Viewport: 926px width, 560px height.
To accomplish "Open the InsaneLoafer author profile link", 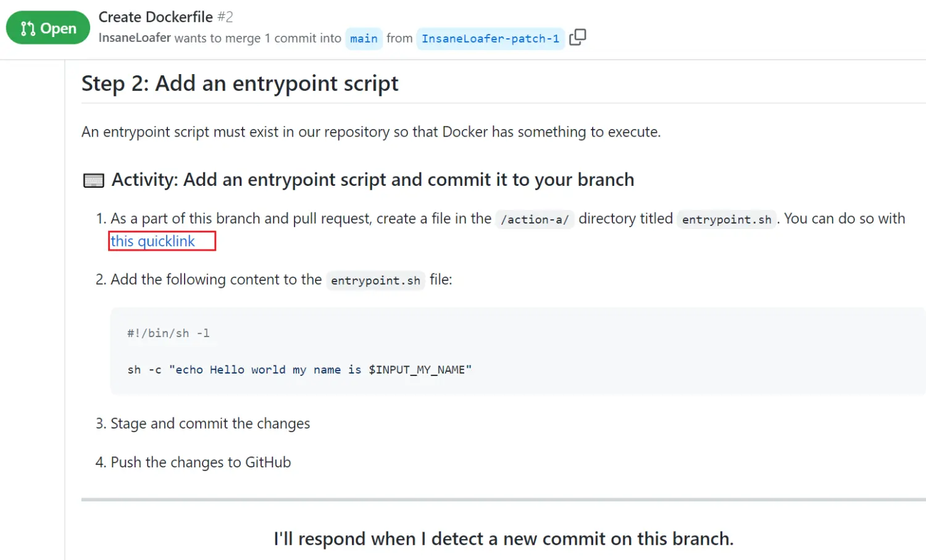I will [135, 38].
